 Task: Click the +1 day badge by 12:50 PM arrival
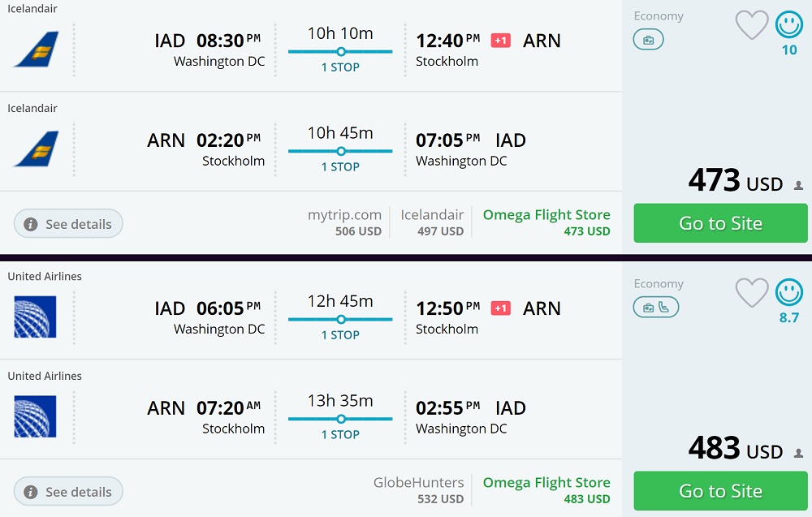pos(501,308)
